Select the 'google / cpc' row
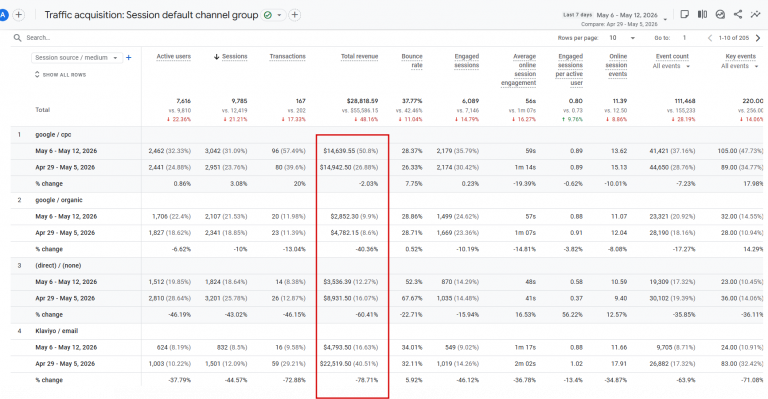Image resolution: width=768 pixels, height=399 pixels. tap(53, 135)
